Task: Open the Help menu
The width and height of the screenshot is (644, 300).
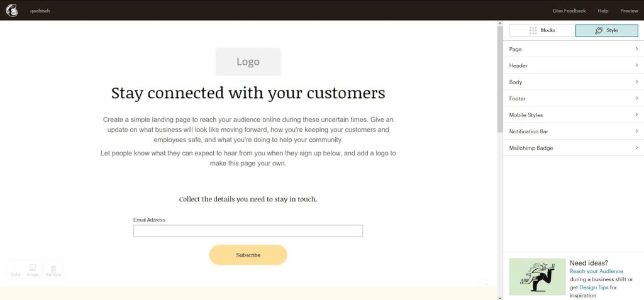Action: point(603,11)
